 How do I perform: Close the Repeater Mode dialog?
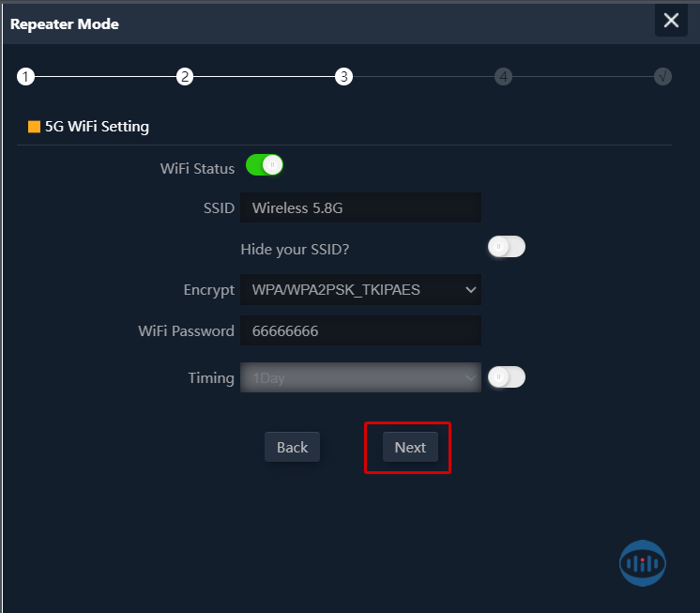click(671, 21)
